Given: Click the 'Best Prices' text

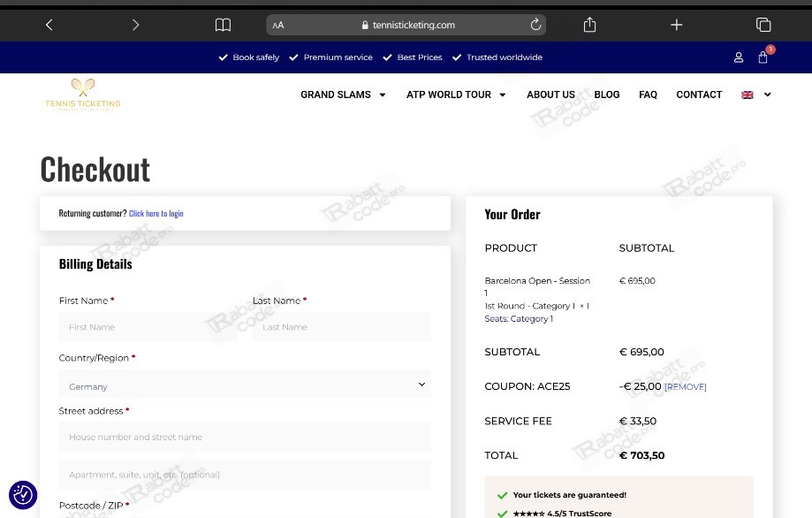Looking at the screenshot, I should click(420, 57).
